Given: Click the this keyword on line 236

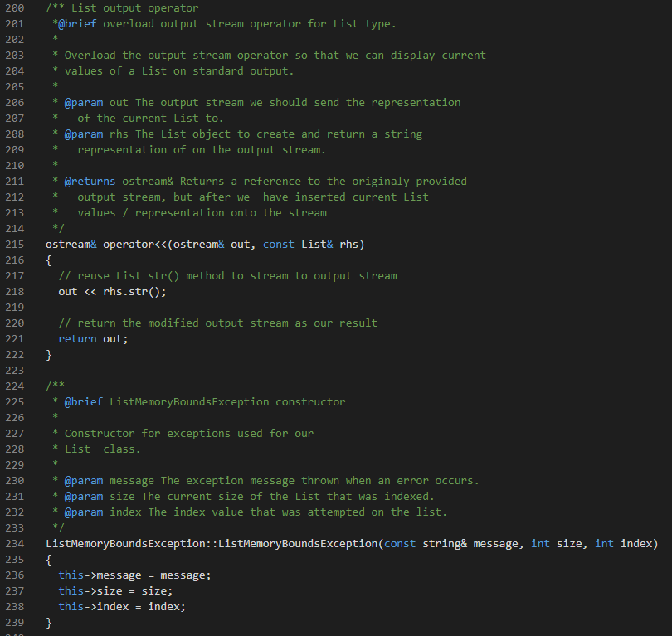Looking at the screenshot, I should click(x=71, y=575).
